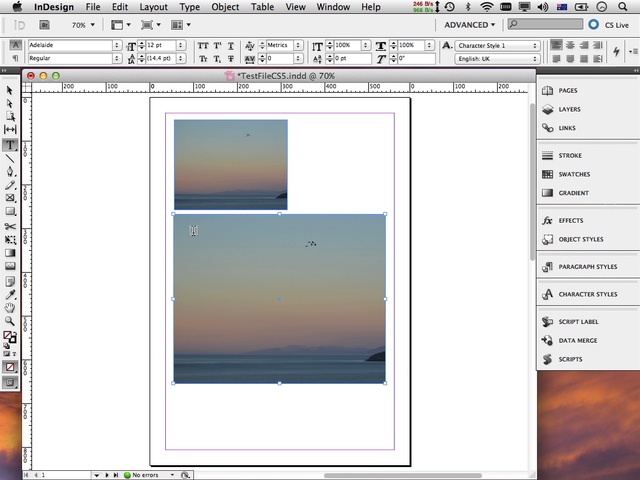This screenshot has height=480, width=640.
Task: Select the Hand tool
Action: pos(10,308)
